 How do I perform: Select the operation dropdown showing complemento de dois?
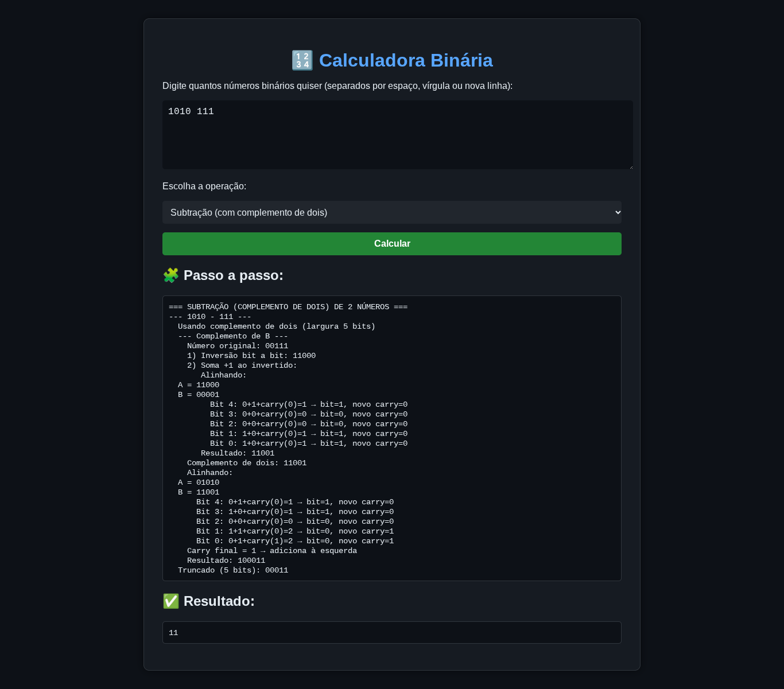coord(392,212)
